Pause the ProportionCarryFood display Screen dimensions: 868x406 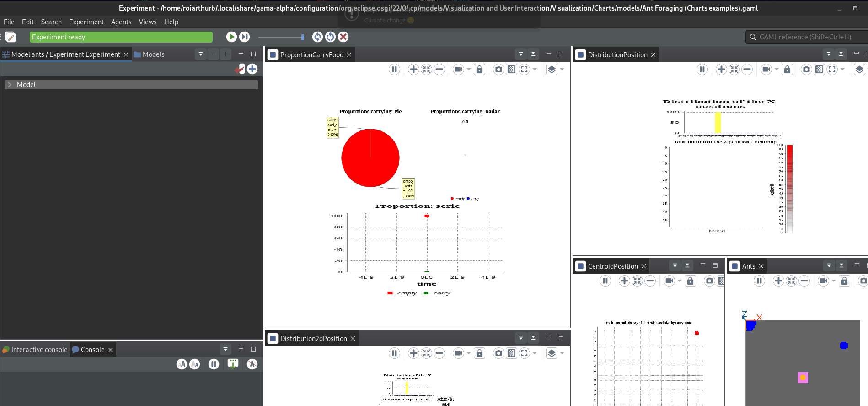[394, 69]
